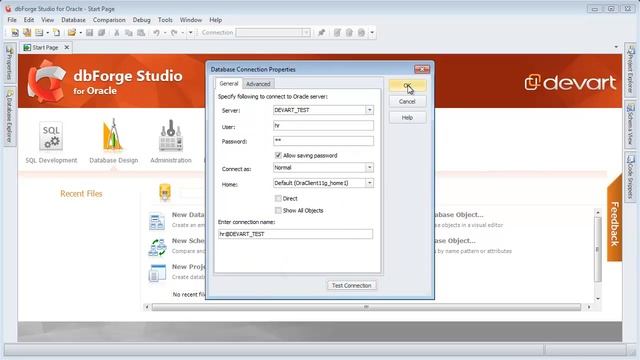The width and height of the screenshot is (640, 360).
Task: Uncheck Allow saving password
Action: coord(278,155)
